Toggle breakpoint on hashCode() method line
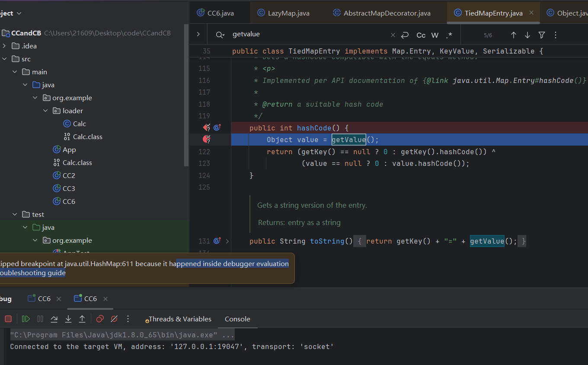The image size is (588, 365). tap(207, 127)
